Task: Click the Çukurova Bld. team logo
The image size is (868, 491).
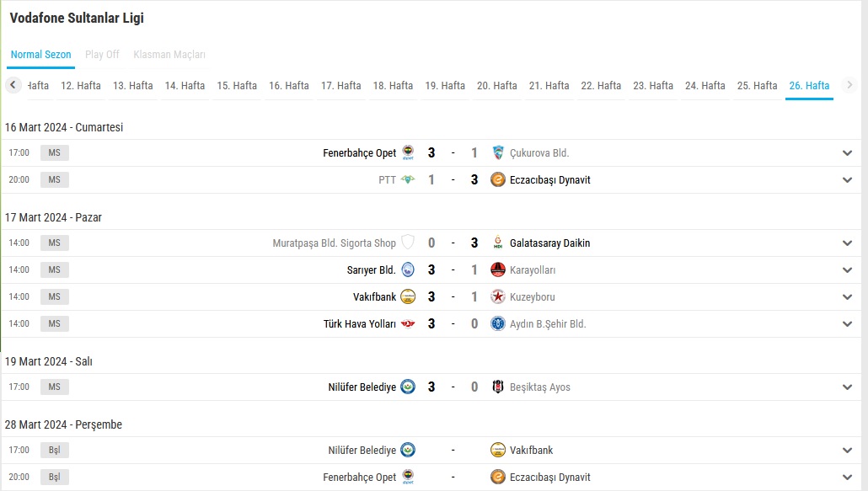Action: 498,152
